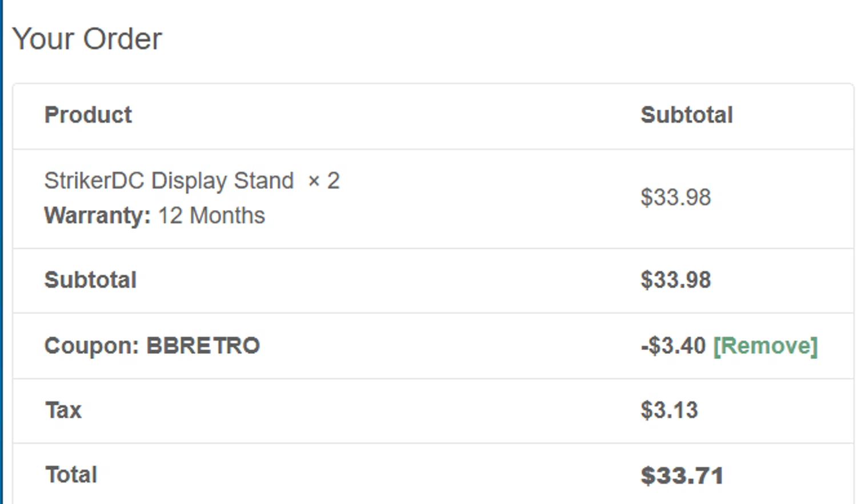Select the Product column header
This screenshot has height=504, width=857.
coord(88,115)
